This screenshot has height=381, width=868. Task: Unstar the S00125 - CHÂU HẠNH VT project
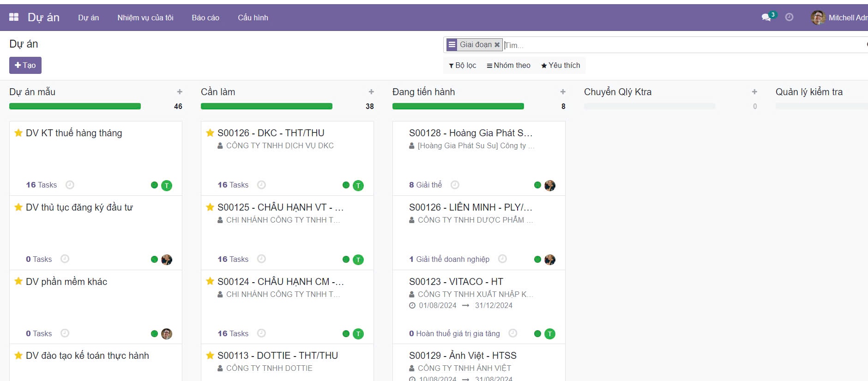point(210,207)
